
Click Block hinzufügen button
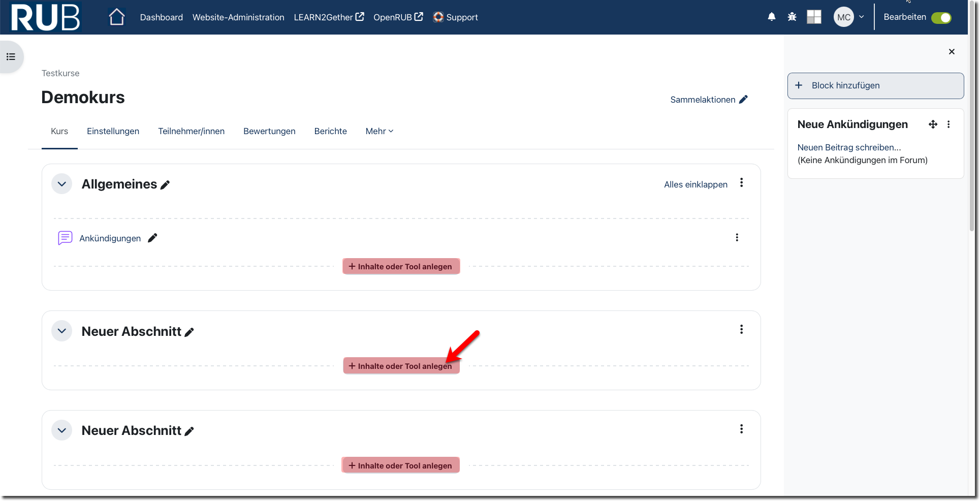click(x=875, y=85)
